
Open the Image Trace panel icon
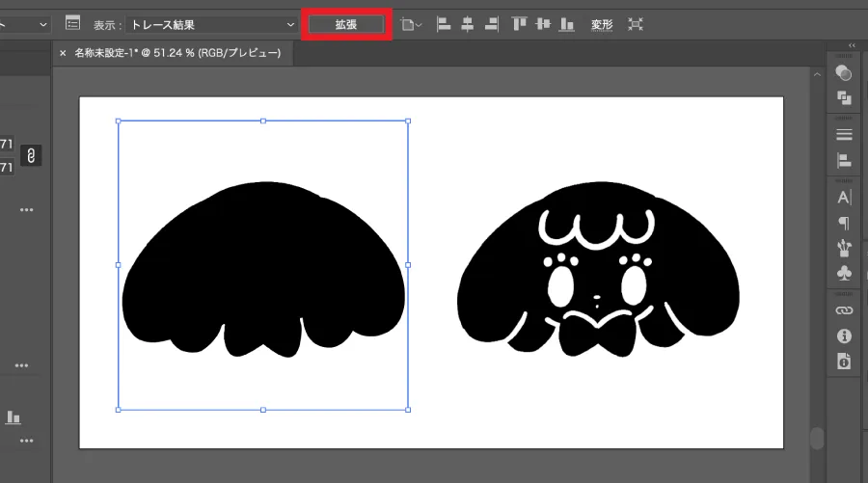pos(72,23)
